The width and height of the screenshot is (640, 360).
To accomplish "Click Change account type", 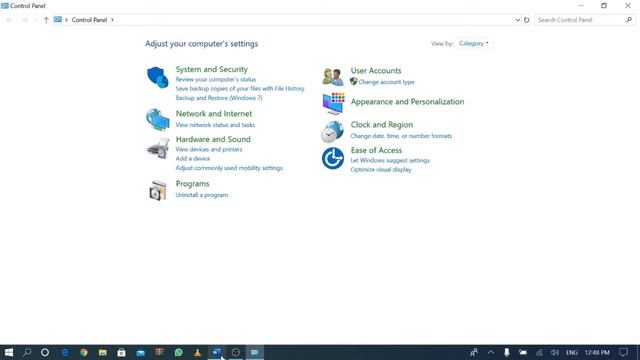I will point(386,82).
